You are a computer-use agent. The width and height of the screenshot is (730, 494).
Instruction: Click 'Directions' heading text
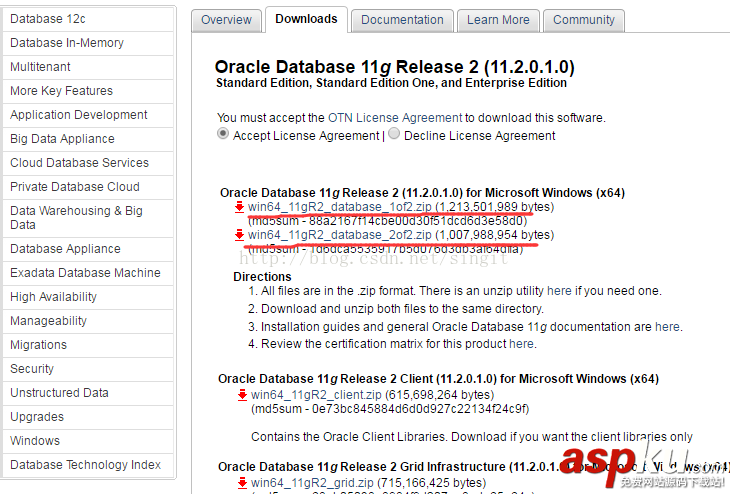click(263, 277)
